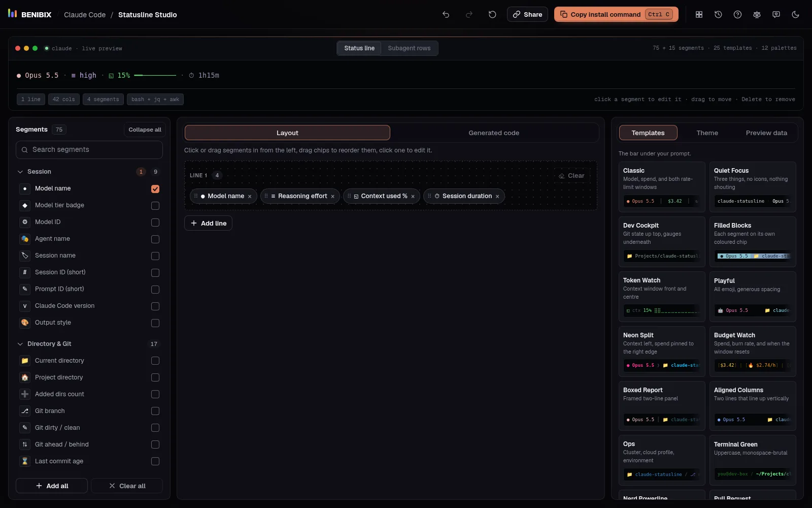This screenshot has height=508, width=812.
Task: Click Collapse all button
Action: 145,130
